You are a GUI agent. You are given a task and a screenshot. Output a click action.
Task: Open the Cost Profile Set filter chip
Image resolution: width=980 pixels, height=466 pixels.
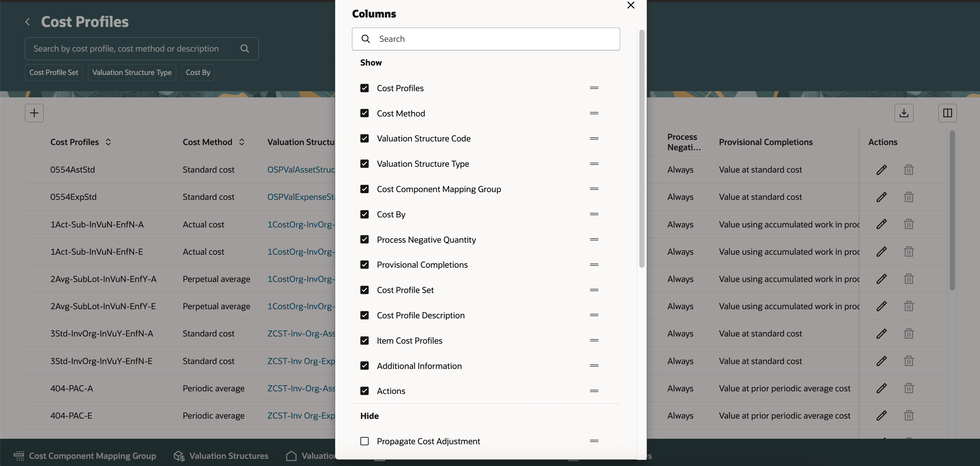pyautogui.click(x=53, y=72)
